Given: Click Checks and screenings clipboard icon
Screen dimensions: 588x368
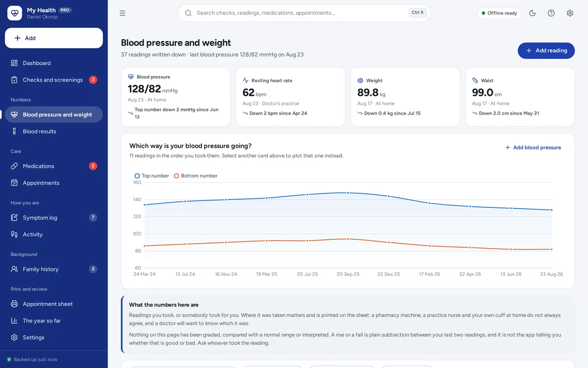Looking at the screenshot, I should (x=14, y=80).
